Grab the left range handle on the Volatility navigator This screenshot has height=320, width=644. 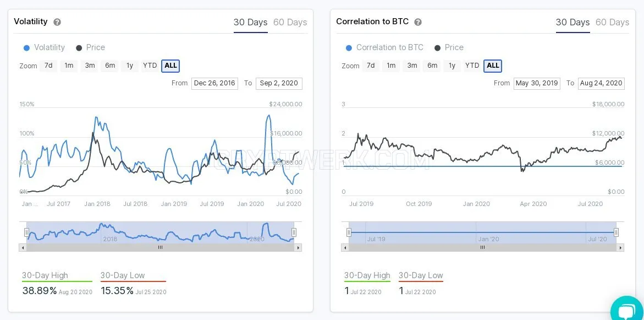point(27,232)
